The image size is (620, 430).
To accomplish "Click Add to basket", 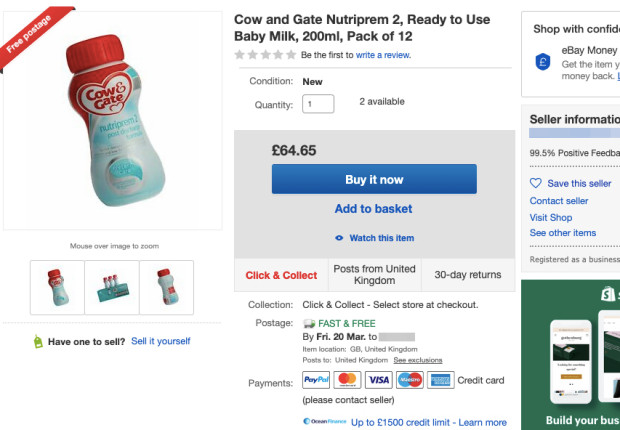I will 373,209.
